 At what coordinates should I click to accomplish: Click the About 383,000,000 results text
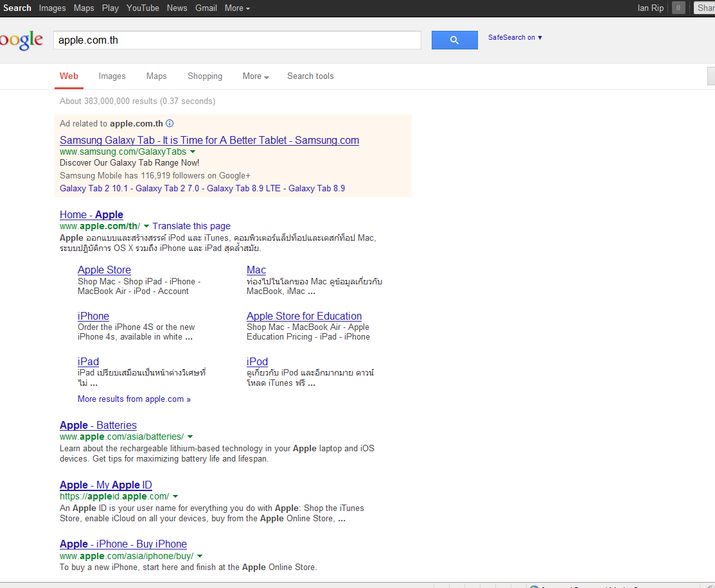pos(137,101)
